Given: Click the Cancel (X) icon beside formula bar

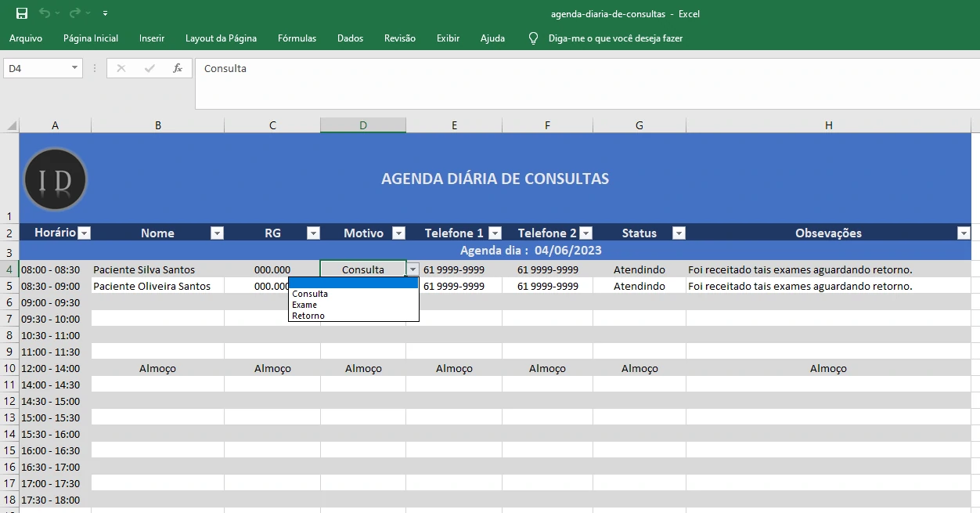Looking at the screenshot, I should tap(121, 68).
